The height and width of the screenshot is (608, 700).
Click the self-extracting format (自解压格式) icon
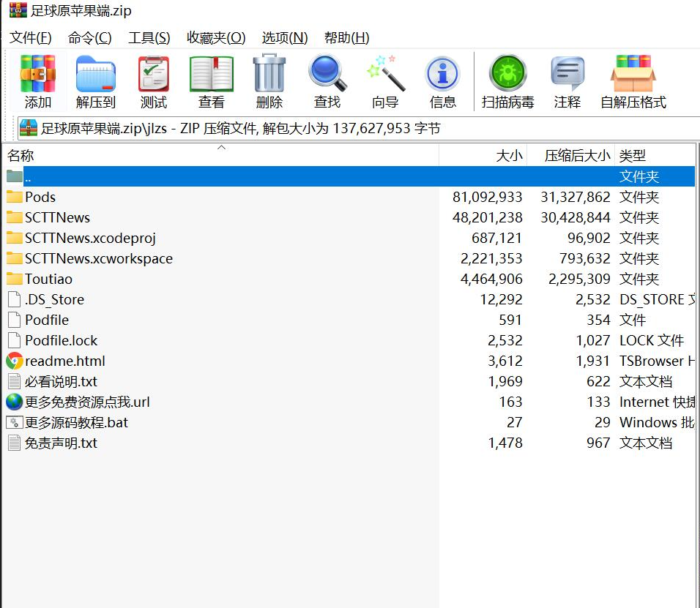point(633,82)
